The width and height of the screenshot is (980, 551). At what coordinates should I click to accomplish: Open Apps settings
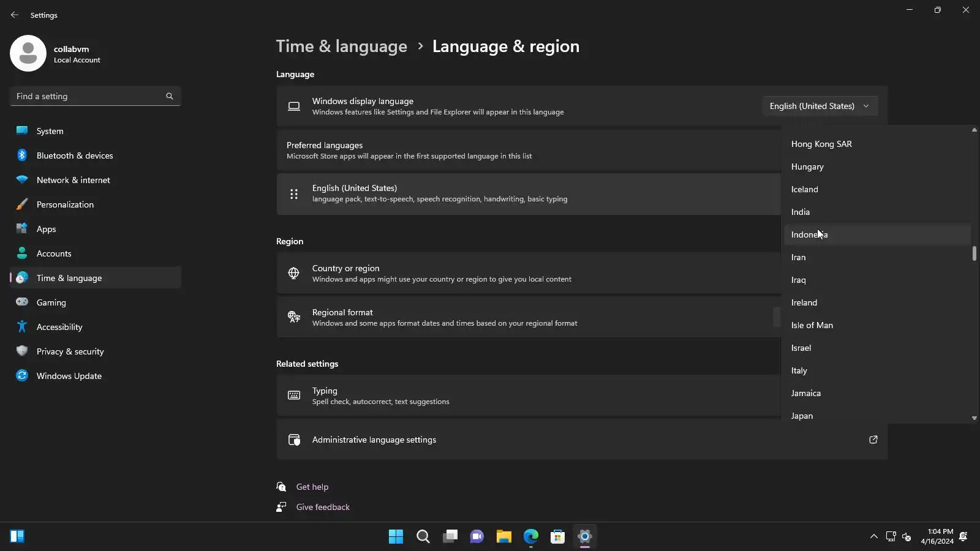[x=96, y=229]
